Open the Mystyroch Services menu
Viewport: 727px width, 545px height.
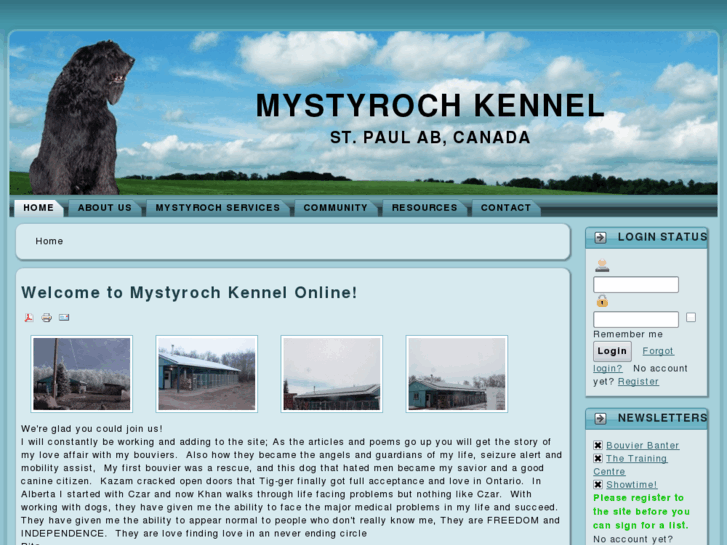coord(218,208)
